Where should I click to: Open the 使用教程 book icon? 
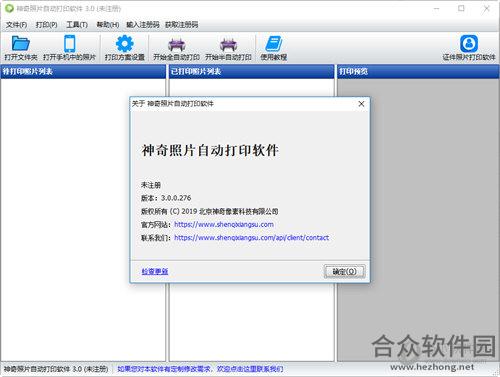274,44
